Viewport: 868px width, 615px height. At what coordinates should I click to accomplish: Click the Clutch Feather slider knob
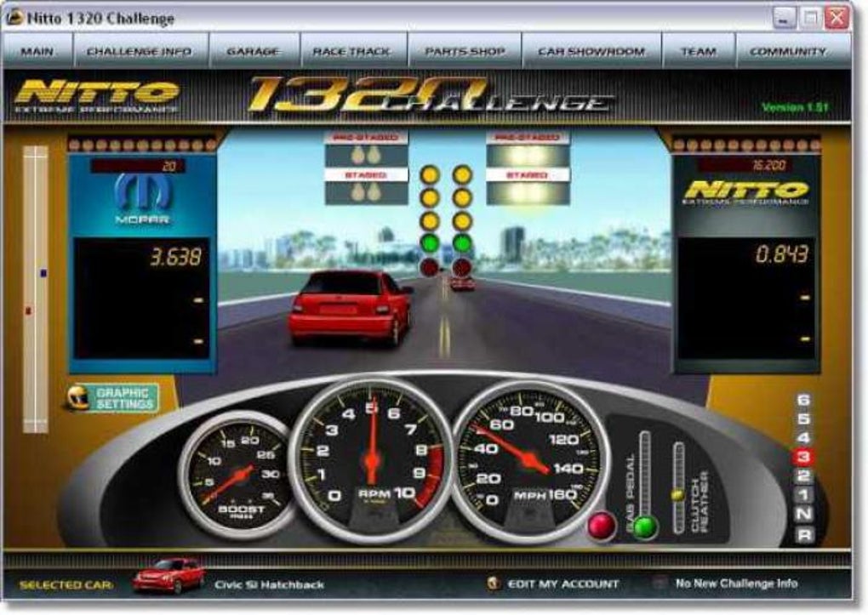coord(678,494)
